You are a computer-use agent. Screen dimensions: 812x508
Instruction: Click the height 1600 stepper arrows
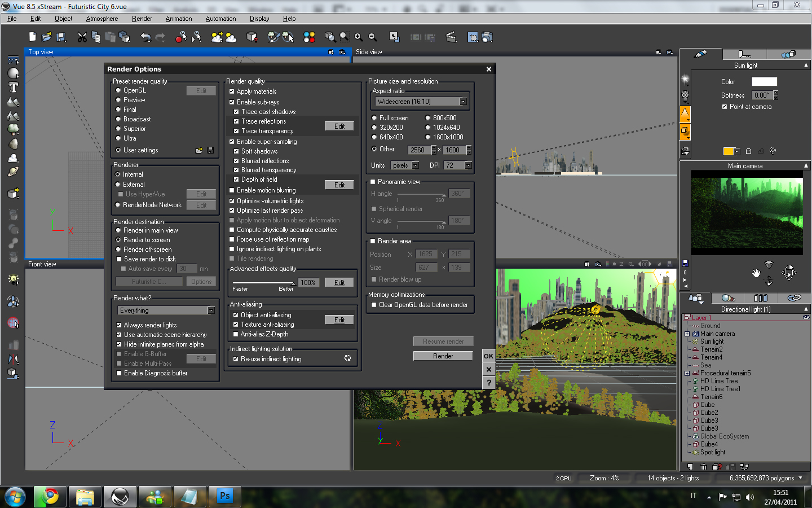[469, 150]
